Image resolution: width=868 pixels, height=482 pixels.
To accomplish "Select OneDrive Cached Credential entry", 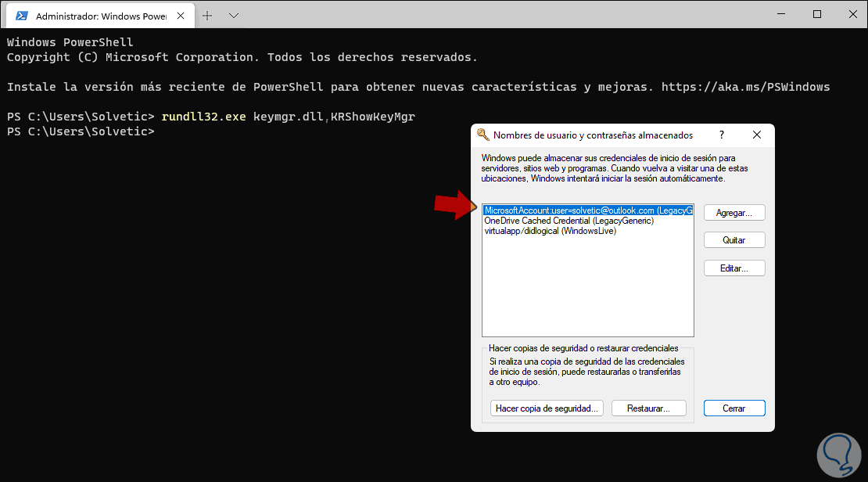I will click(x=569, y=221).
